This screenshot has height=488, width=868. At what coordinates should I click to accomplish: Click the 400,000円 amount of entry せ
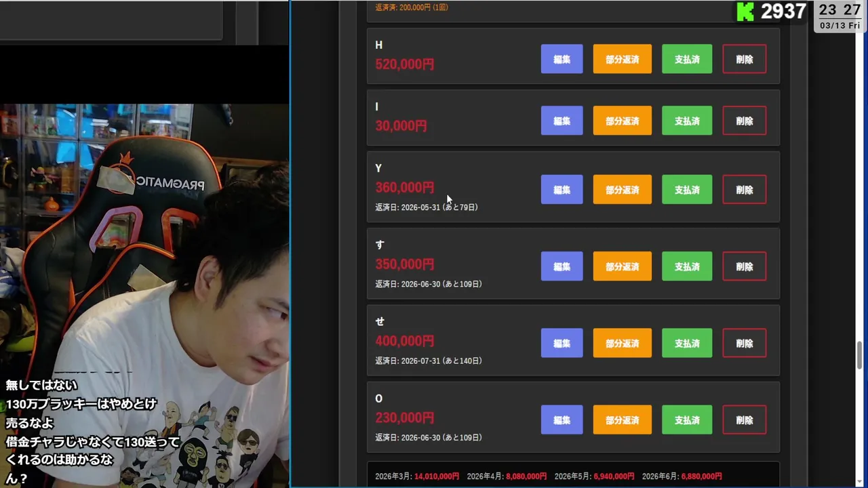coord(405,341)
